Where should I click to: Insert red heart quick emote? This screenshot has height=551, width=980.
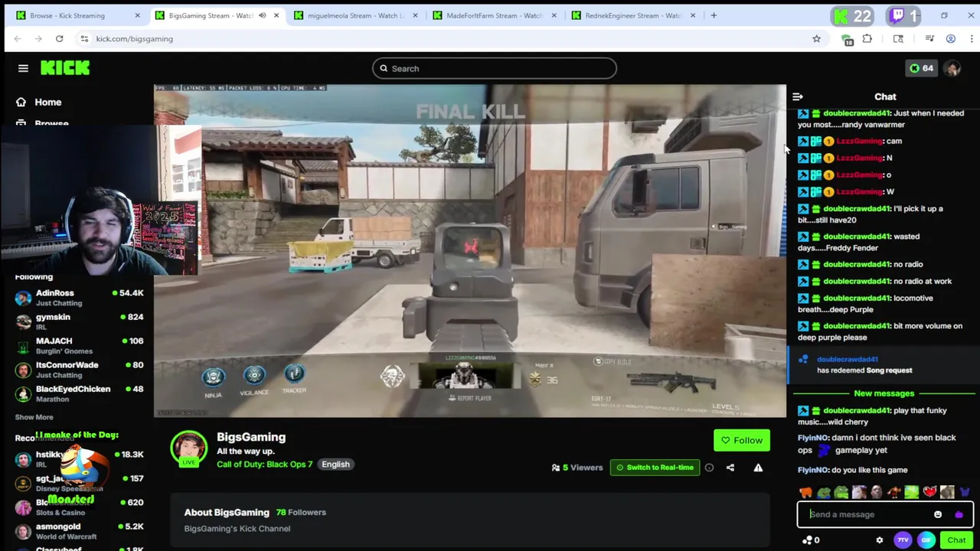tap(929, 493)
